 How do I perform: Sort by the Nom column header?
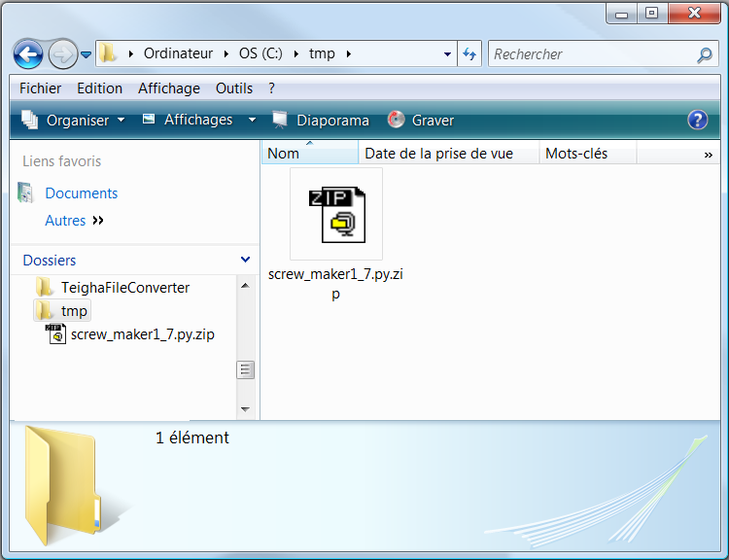pyautogui.click(x=310, y=153)
